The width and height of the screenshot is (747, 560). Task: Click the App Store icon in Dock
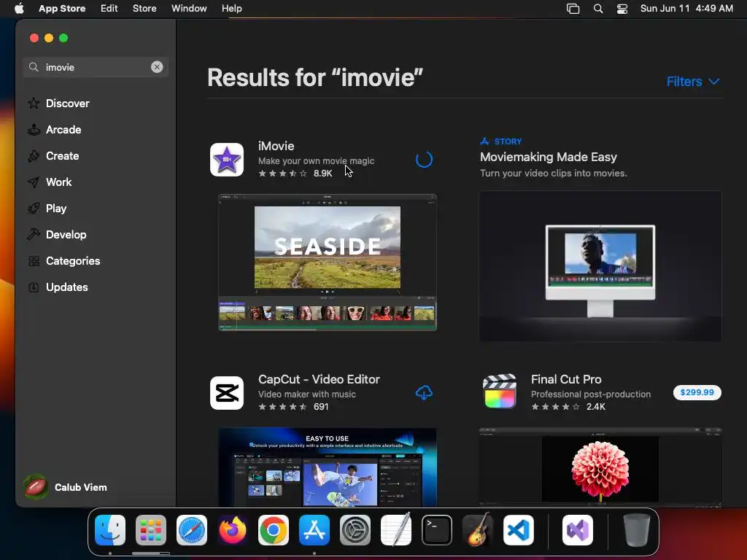314,530
